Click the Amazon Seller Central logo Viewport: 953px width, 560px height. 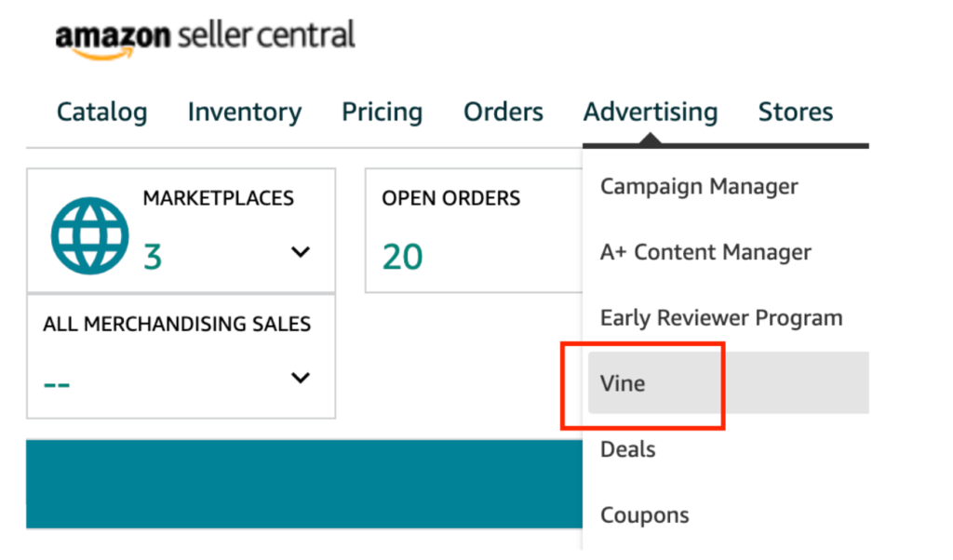(x=205, y=35)
